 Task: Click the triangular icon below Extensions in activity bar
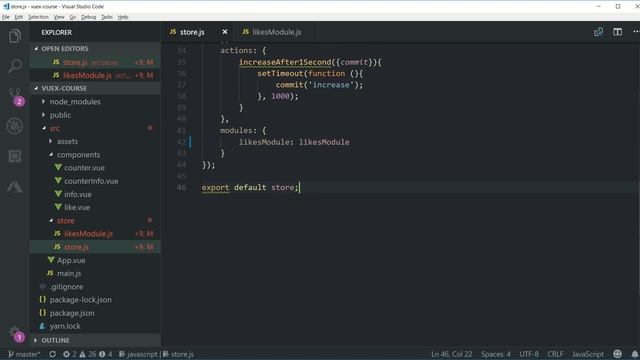pyautogui.click(x=15, y=186)
